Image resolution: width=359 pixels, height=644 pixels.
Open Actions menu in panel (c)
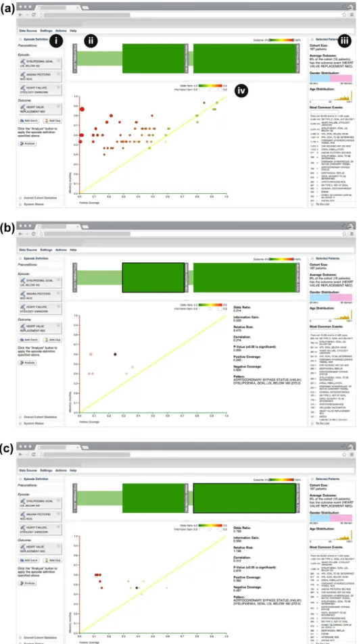pos(62,470)
